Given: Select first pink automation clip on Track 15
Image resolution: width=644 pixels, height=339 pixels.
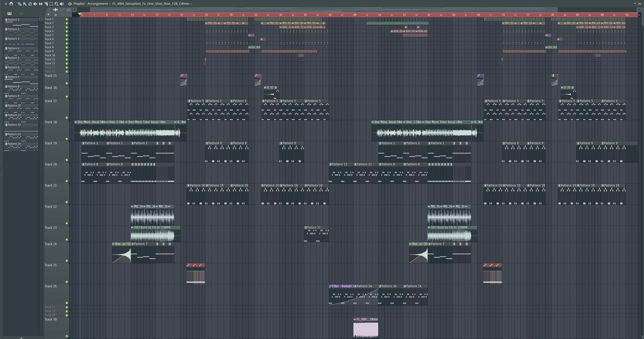Looking at the screenshot, I should (x=184, y=80).
